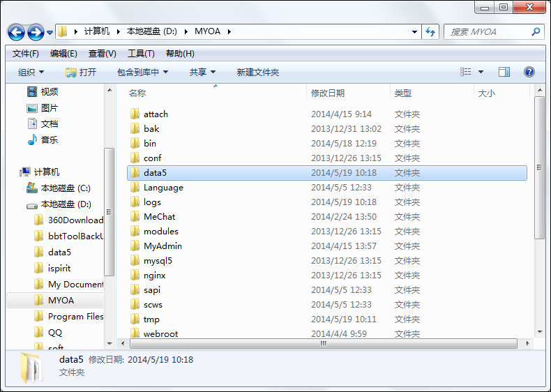Click 计算机 in the address breadcrumb
Image resolution: width=551 pixels, height=392 pixels.
pyautogui.click(x=97, y=31)
